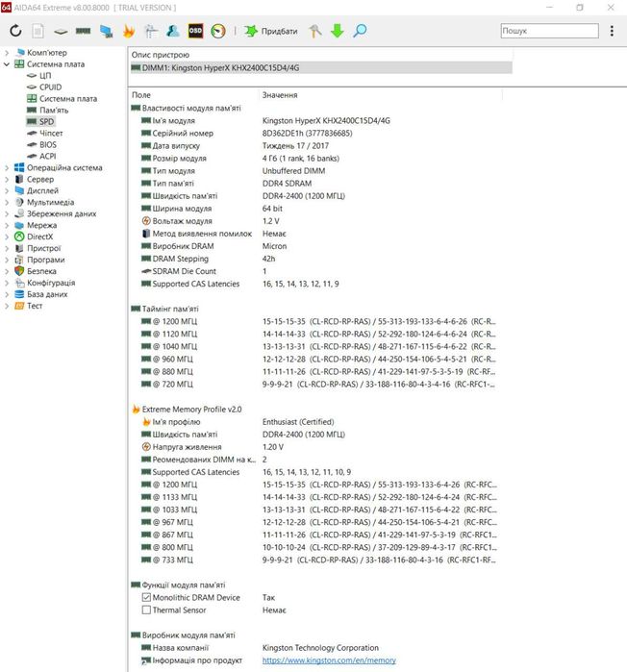Select the @ 1133 МГц XMP row
This screenshot has width=627, height=672.
[315, 497]
